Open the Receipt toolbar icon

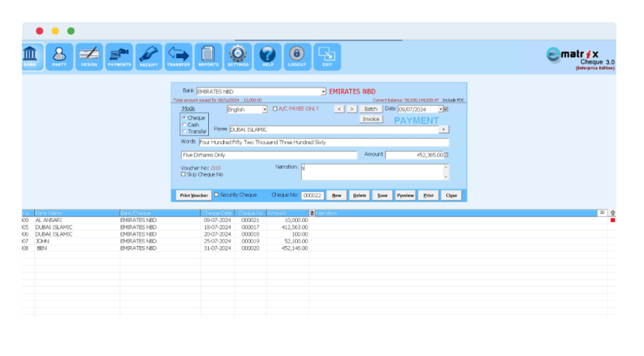click(149, 57)
